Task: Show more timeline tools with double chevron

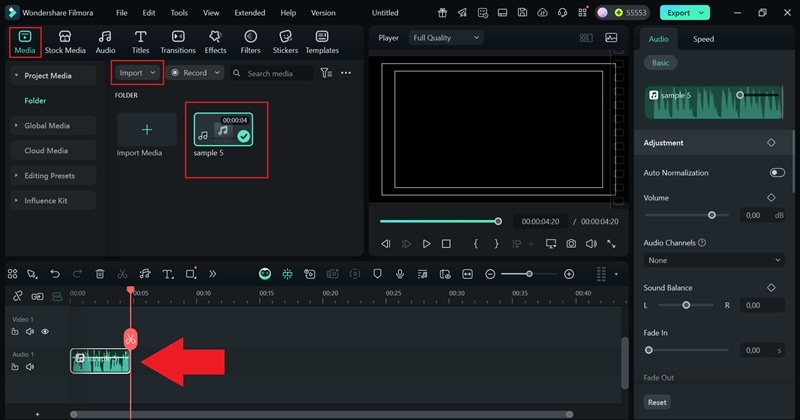Action: (212, 274)
